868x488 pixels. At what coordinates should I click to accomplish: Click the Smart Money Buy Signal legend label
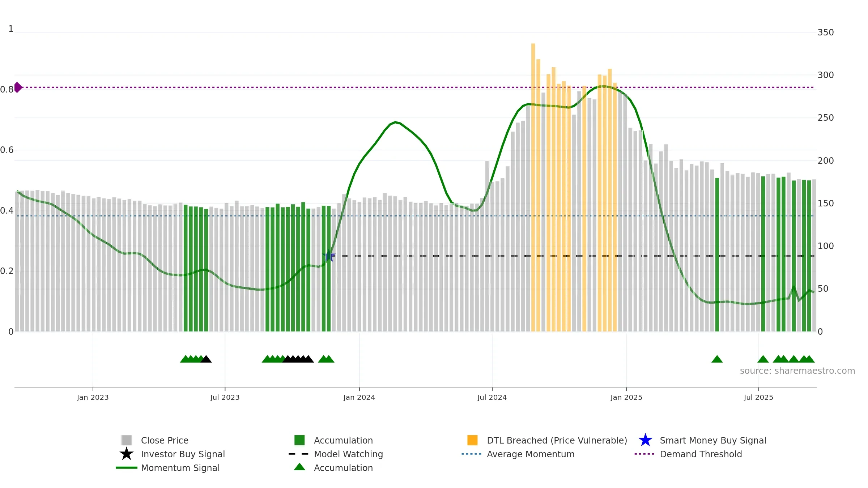pyautogui.click(x=713, y=440)
